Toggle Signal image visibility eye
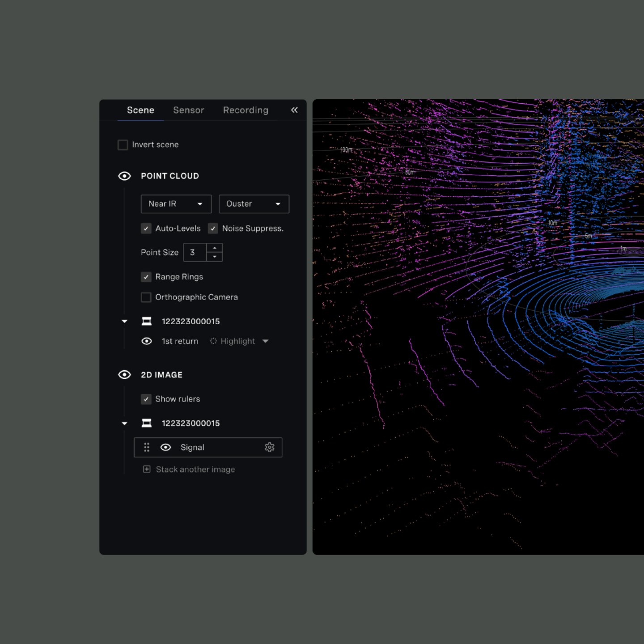Viewport: 644px width, 644px height. (165, 447)
